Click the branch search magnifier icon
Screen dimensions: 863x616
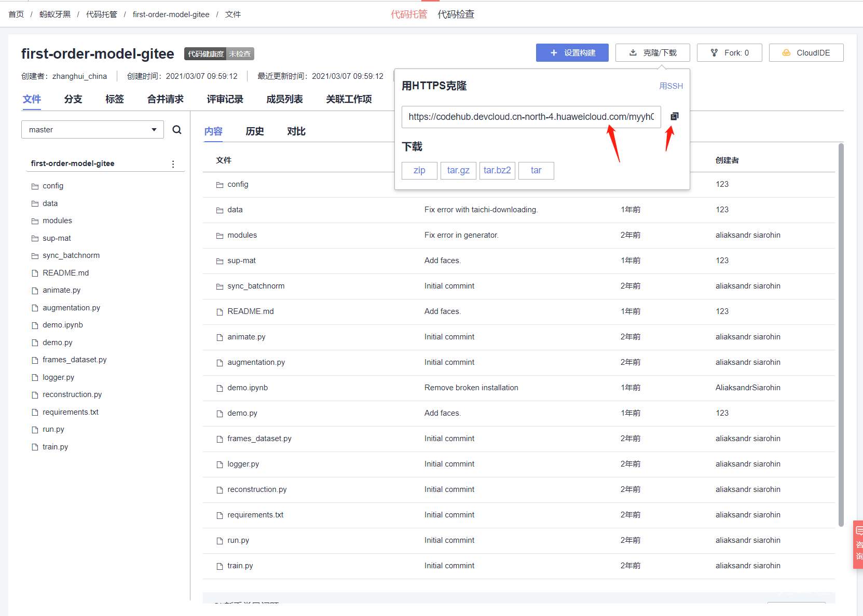point(177,130)
